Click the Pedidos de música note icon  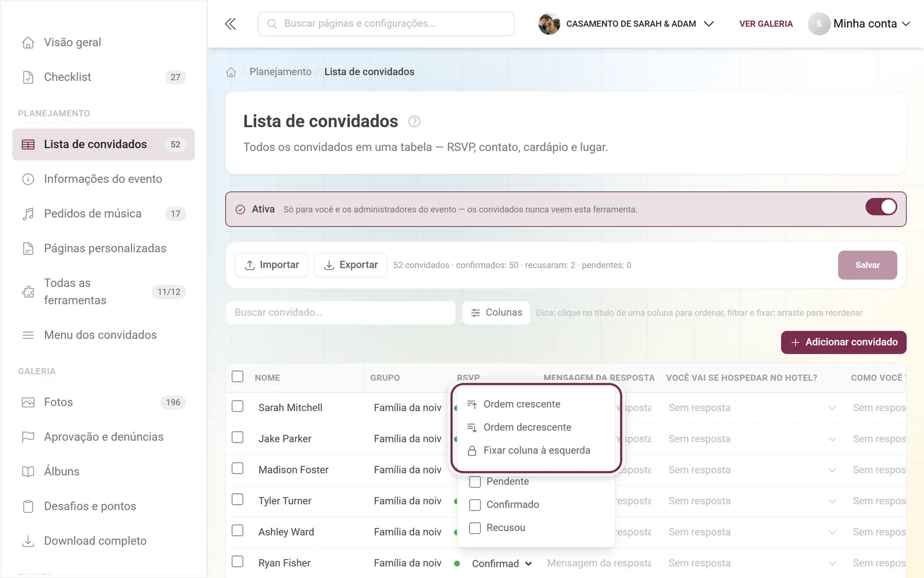pyautogui.click(x=28, y=214)
